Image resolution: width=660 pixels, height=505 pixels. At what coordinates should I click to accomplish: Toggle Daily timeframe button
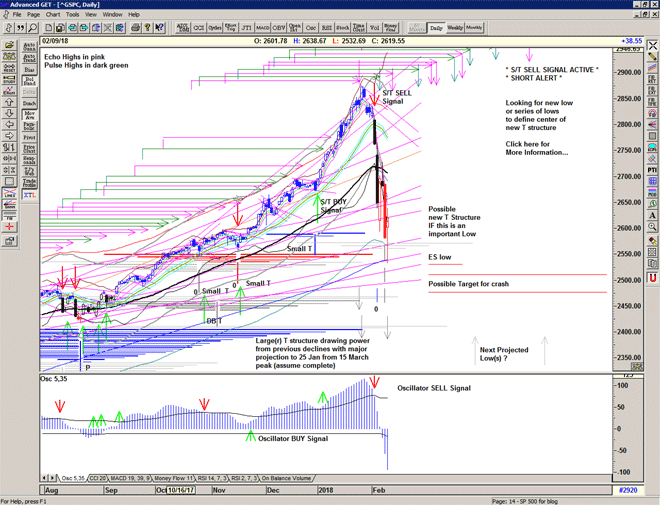(435, 28)
